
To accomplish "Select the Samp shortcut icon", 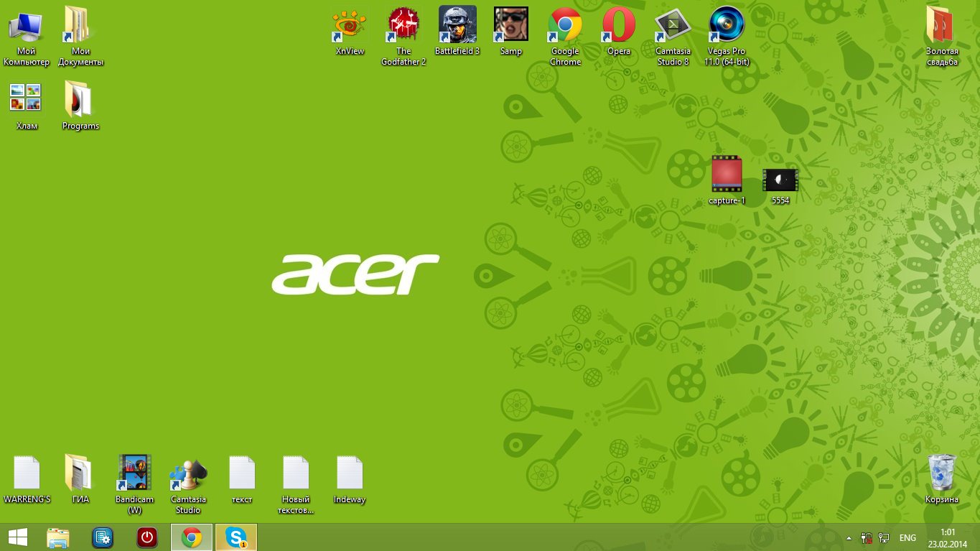I will click(x=511, y=31).
